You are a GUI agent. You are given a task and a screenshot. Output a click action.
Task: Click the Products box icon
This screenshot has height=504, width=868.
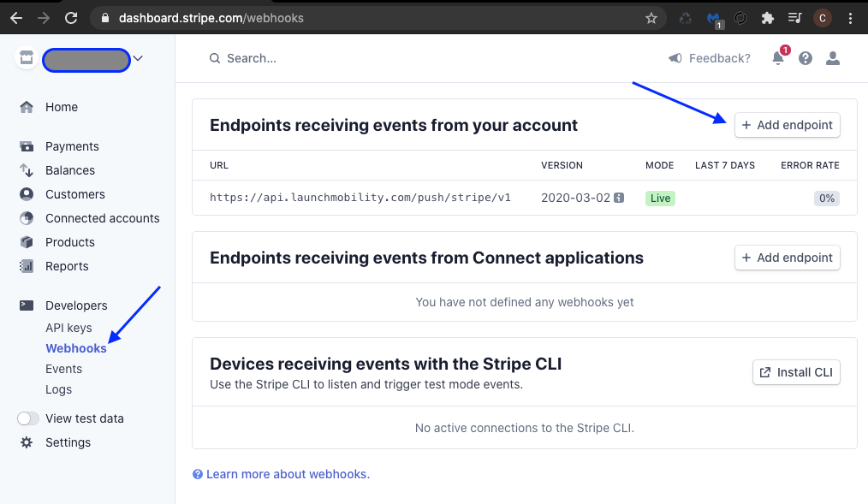click(x=26, y=242)
